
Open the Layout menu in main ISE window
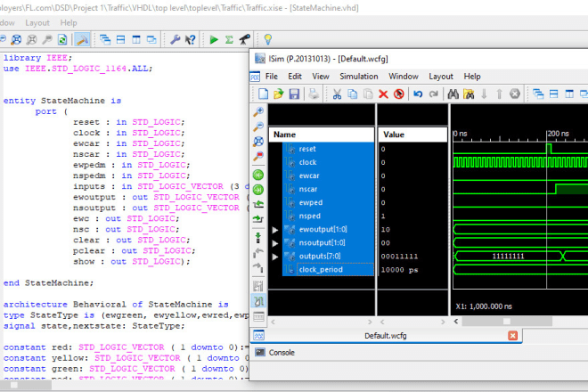click(37, 23)
